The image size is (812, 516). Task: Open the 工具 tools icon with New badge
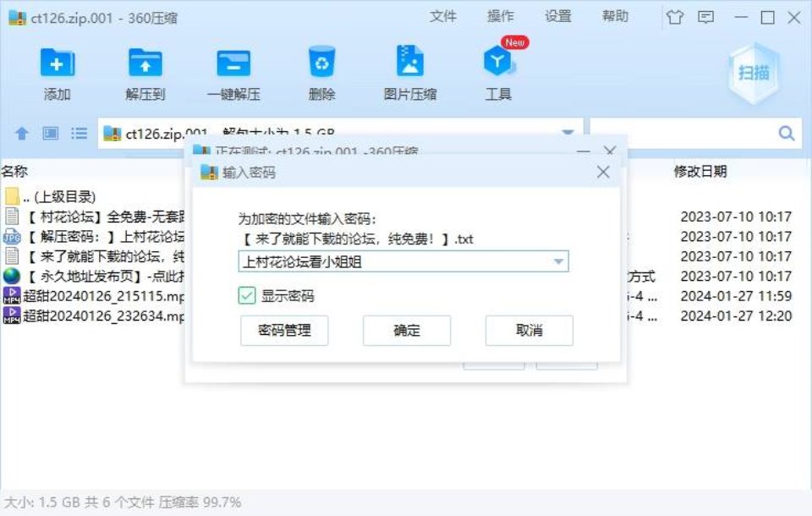coord(499,61)
